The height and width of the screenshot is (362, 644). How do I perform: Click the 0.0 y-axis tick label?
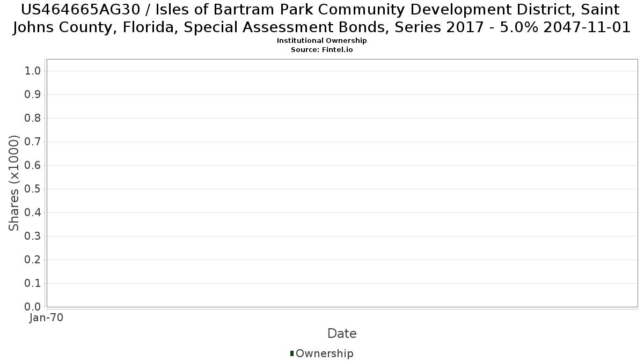coord(33,307)
